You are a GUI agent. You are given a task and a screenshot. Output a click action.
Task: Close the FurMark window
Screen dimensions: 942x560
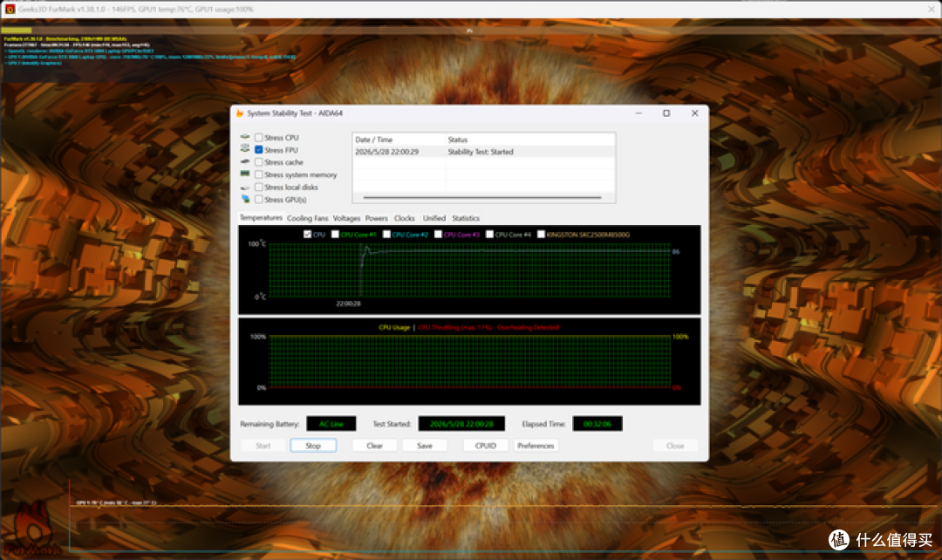pyautogui.click(x=932, y=9)
